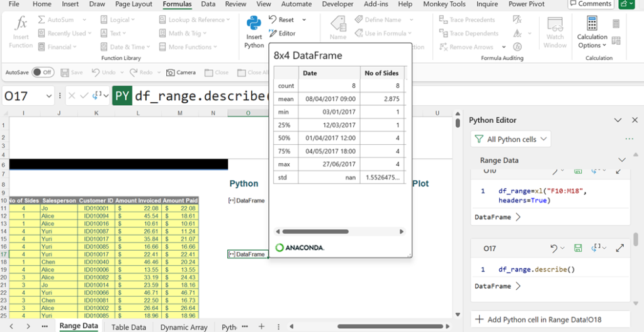The height and width of the screenshot is (332, 644).
Task: Open the Name Box dropdown arrow
Action: 49,96
